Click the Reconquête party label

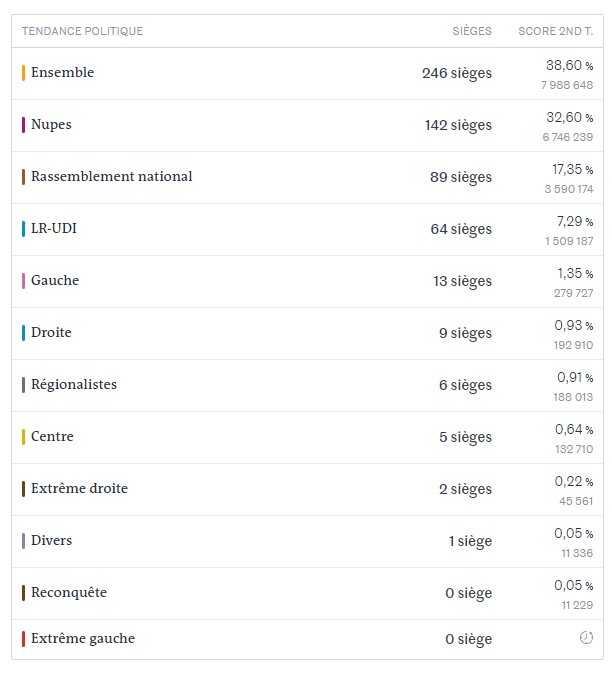68,593
